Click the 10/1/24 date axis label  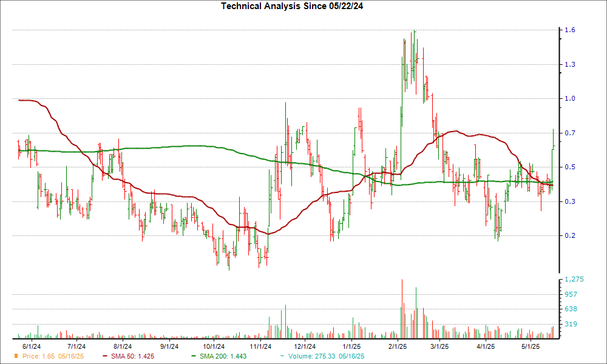click(214, 346)
